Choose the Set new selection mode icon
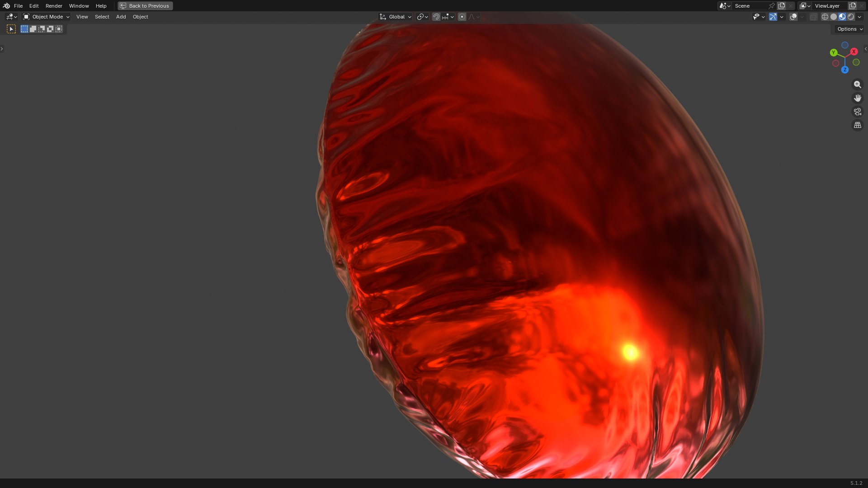 coord(24,29)
